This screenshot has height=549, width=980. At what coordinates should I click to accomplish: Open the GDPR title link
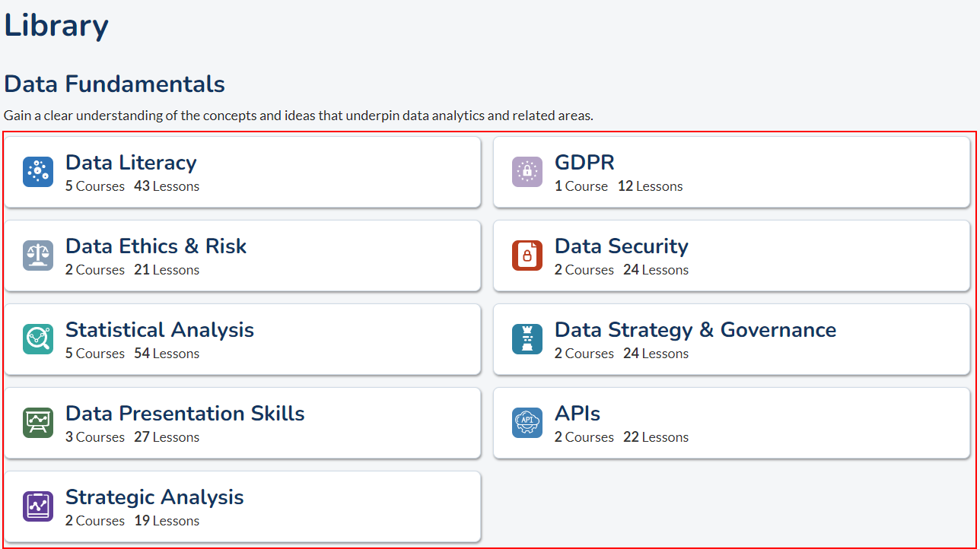[584, 163]
